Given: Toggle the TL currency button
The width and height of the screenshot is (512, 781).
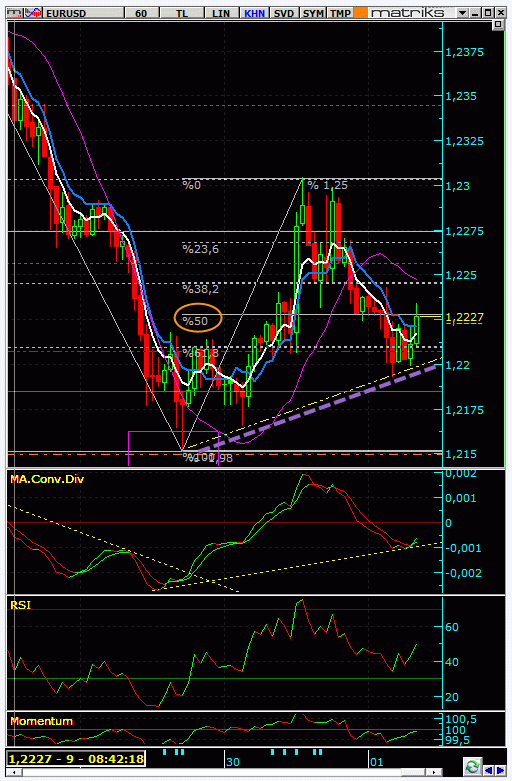Looking at the screenshot, I should (182, 13).
